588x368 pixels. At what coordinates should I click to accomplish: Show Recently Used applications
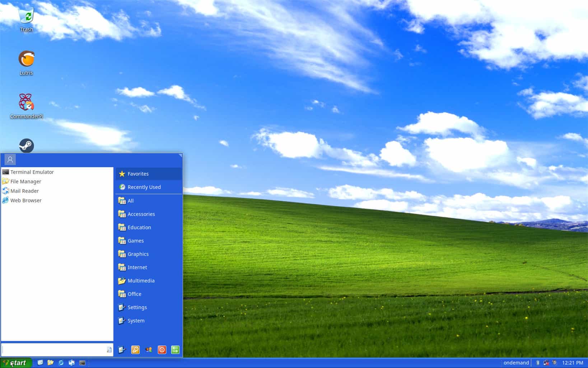149,187
